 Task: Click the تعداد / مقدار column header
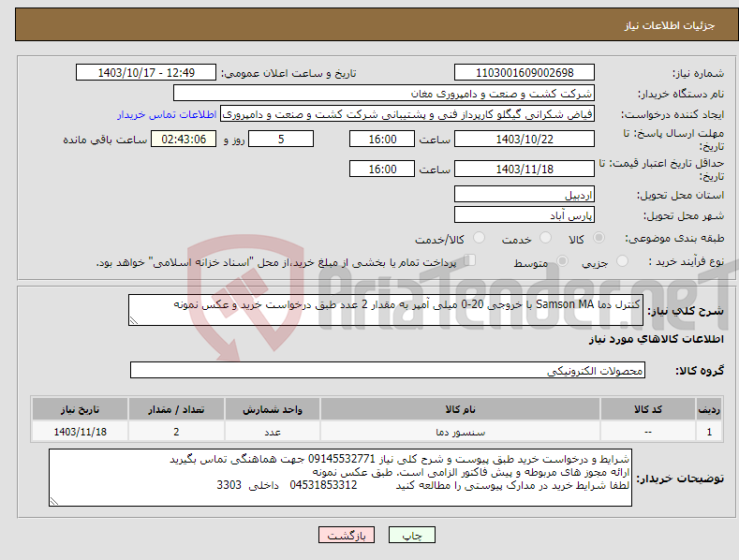(176, 409)
